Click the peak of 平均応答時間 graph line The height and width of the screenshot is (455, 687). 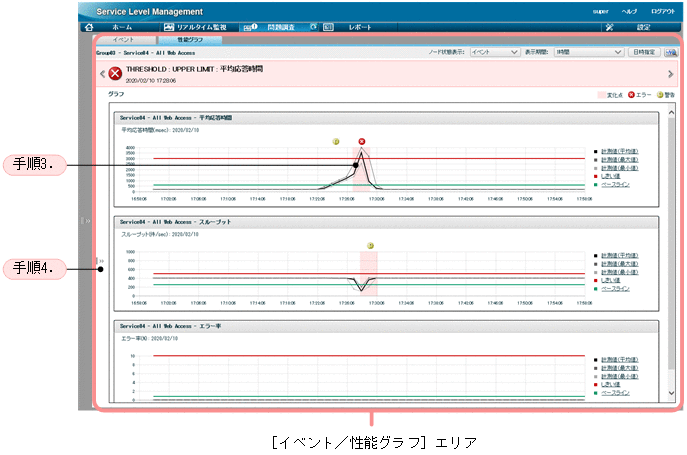[361, 152]
